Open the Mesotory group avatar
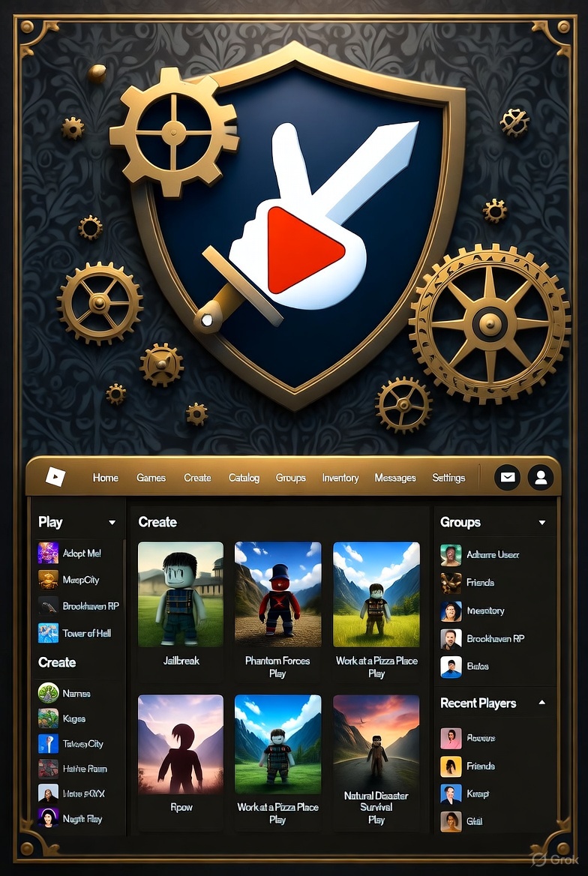 451,610
